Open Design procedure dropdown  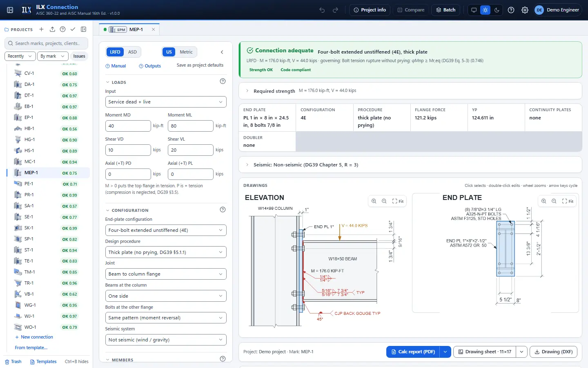[166, 252]
